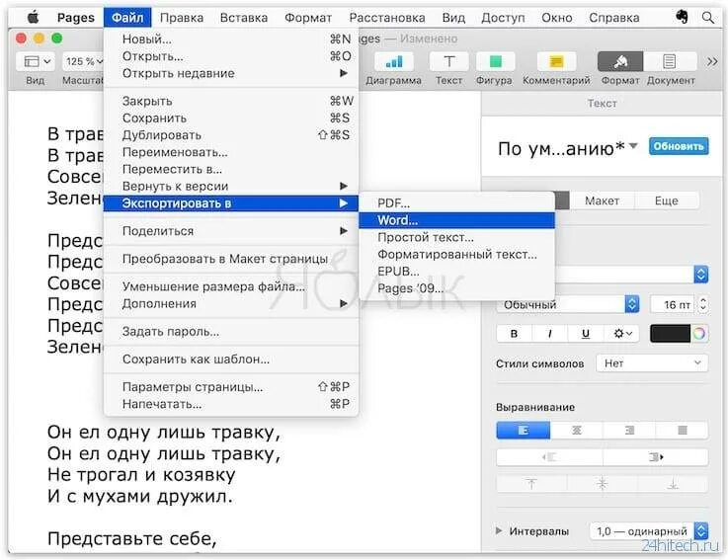The width and height of the screenshot is (728, 560).
Task: Click line 'Не трогал и козявку'
Action: click(141, 474)
